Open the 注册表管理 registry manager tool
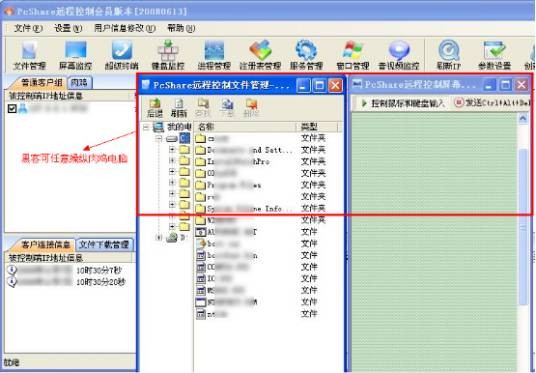Screen dimensions: 536x373 [x=260, y=55]
